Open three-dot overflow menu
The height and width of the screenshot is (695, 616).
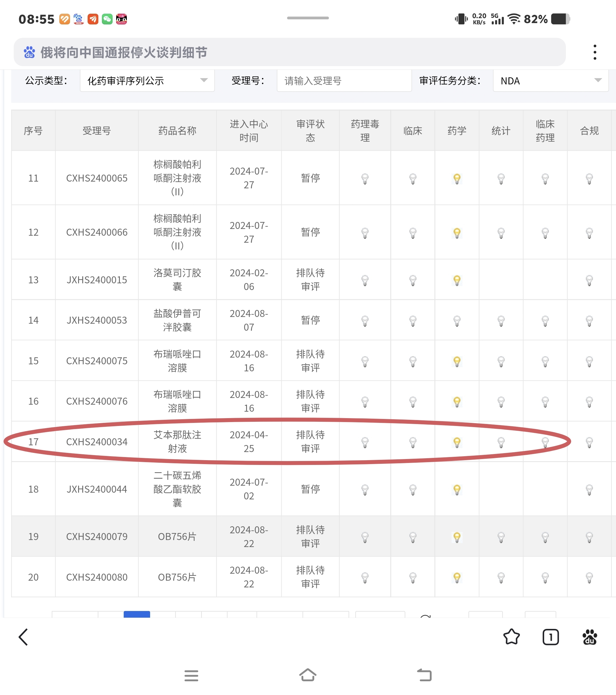595,52
